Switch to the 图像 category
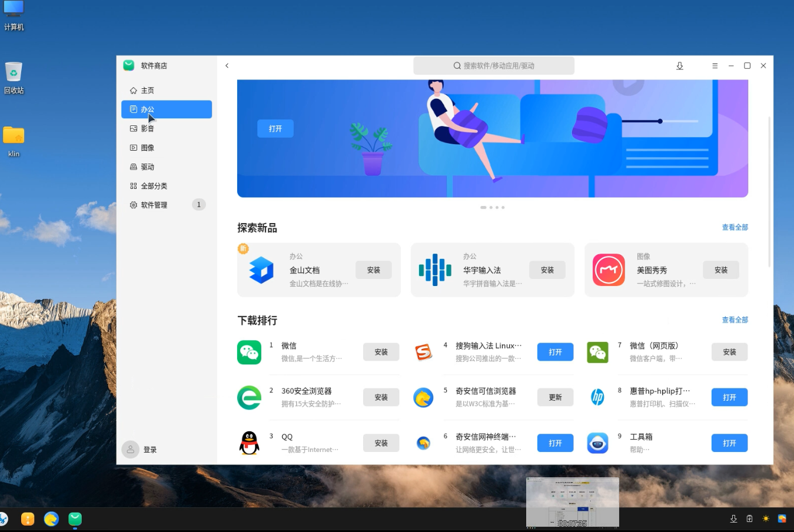 167,148
